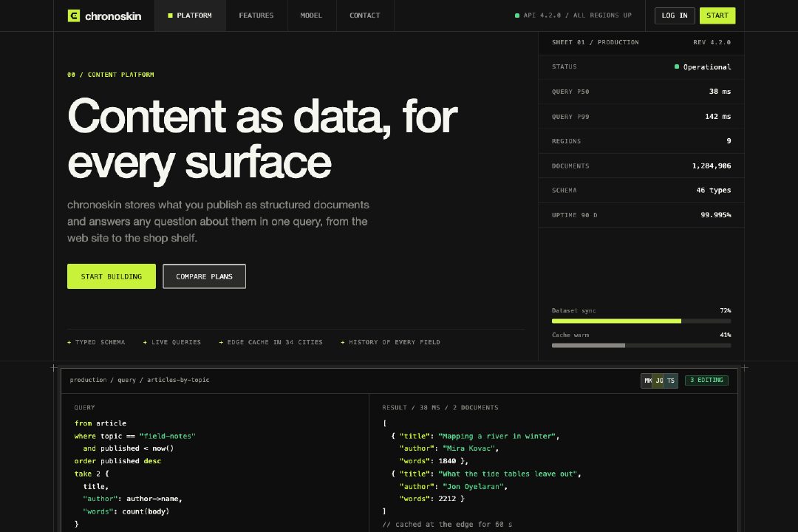Click the 'REV 4.2.0' label
Viewport: 798px width, 532px height.
712,42
